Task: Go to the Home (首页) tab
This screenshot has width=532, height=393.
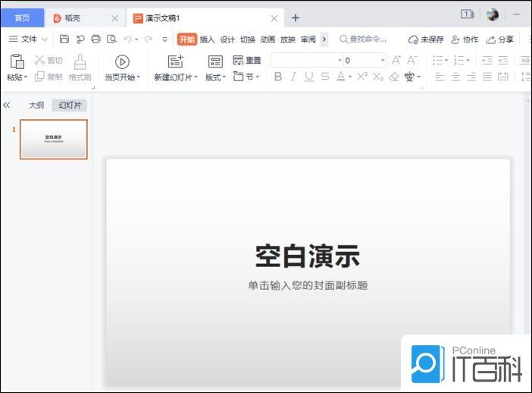Action: [23, 17]
